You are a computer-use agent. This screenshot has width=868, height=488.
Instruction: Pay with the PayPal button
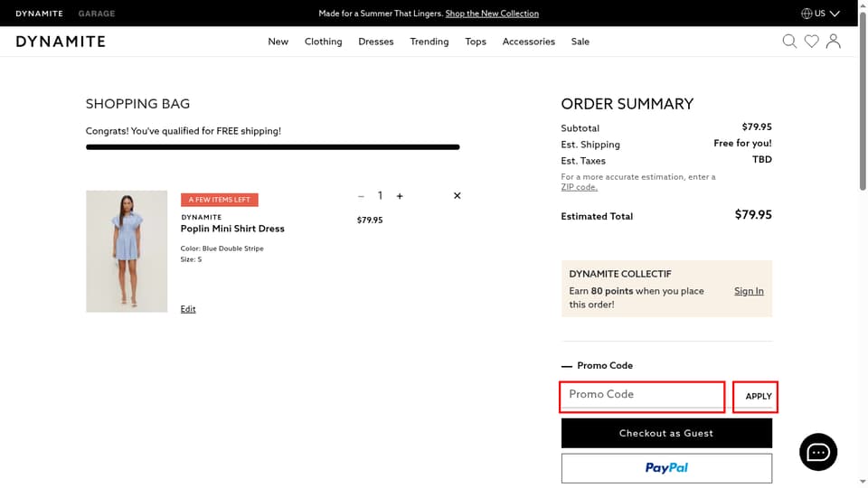tap(666, 468)
